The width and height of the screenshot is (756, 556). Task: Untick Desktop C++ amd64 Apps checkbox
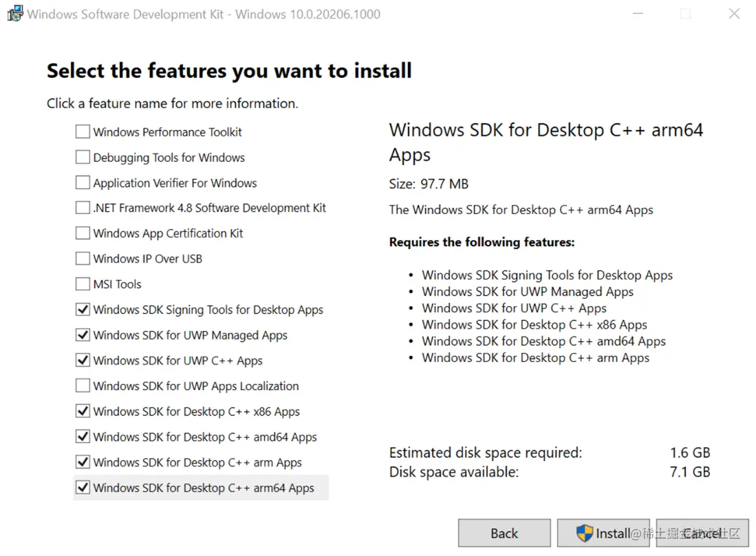(x=83, y=436)
